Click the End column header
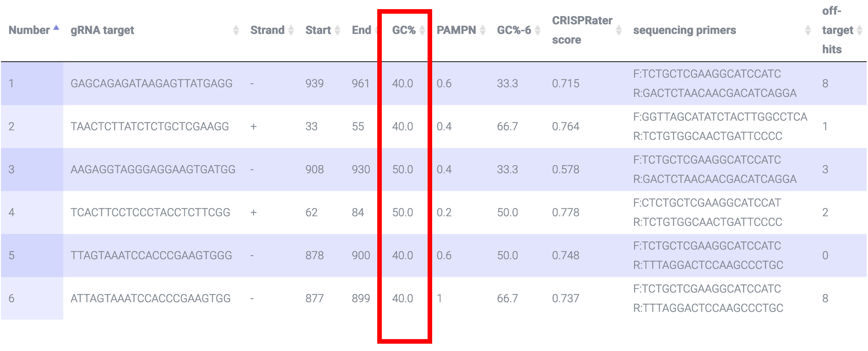868x351 pixels. tap(361, 30)
